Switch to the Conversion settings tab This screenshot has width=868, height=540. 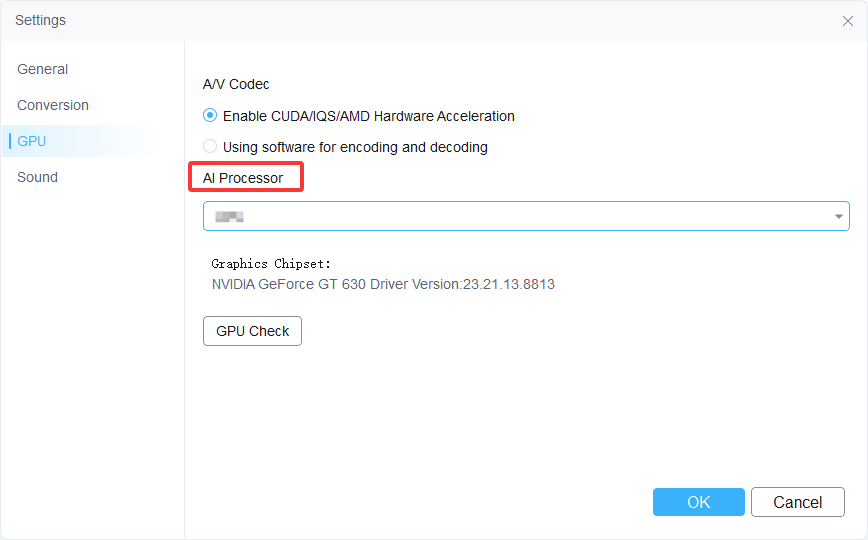point(53,105)
